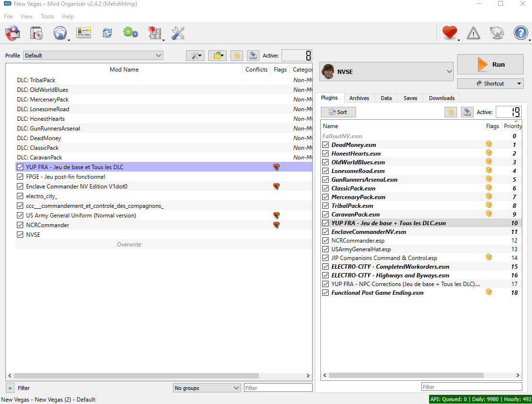
Task: Click restore backup arrow above mod list
Action: (x=237, y=56)
